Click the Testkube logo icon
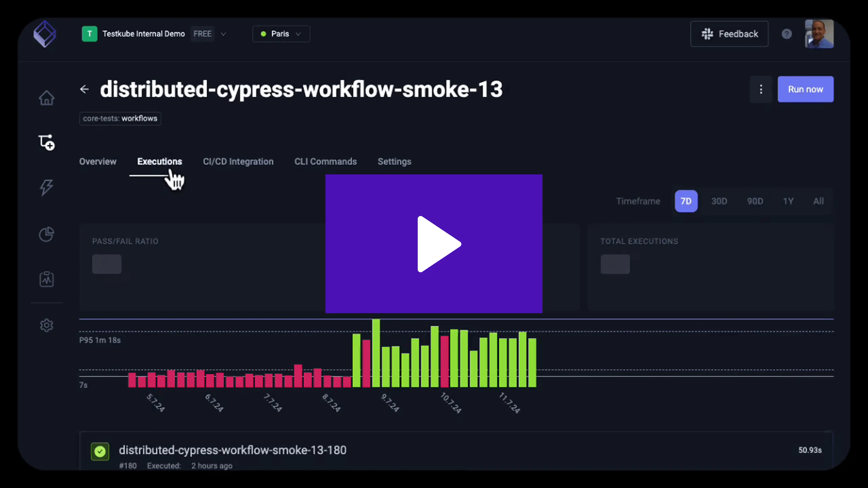Screen dimensions: 868x488 click(x=45, y=34)
